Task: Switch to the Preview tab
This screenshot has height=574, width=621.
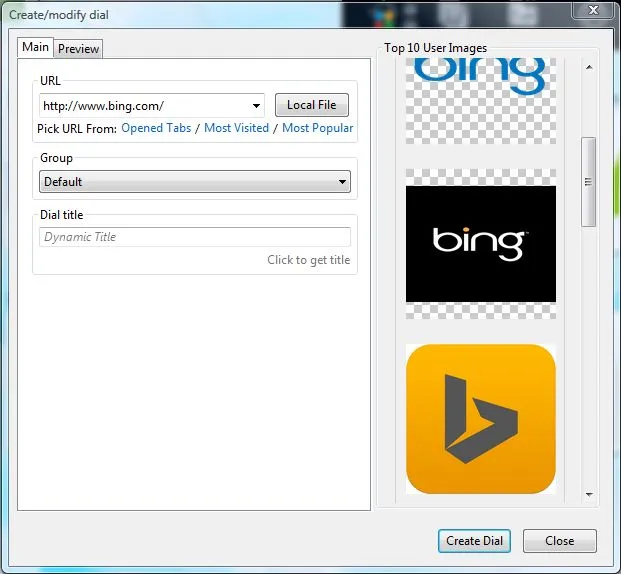Action: pos(78,49)
